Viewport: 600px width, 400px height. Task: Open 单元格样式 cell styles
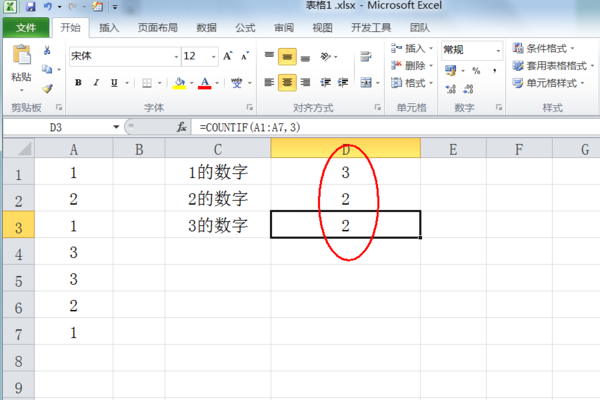[x=548, y=83]
